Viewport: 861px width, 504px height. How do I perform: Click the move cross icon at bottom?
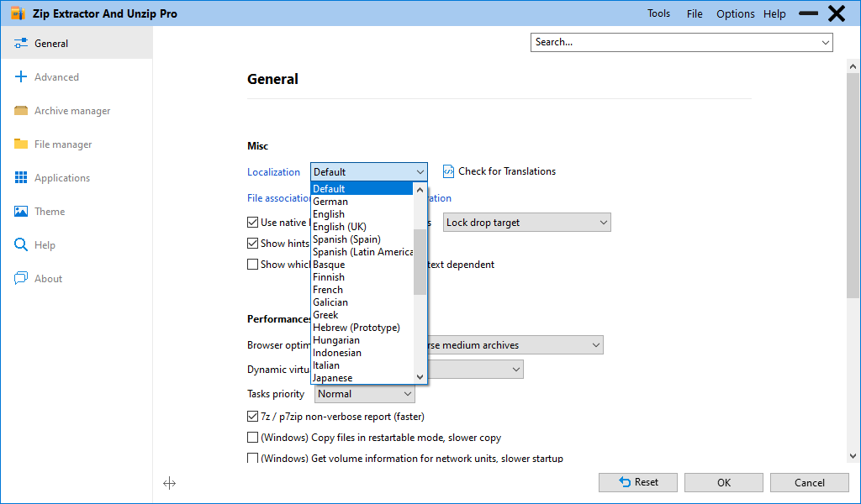click(x=169, y=483)
